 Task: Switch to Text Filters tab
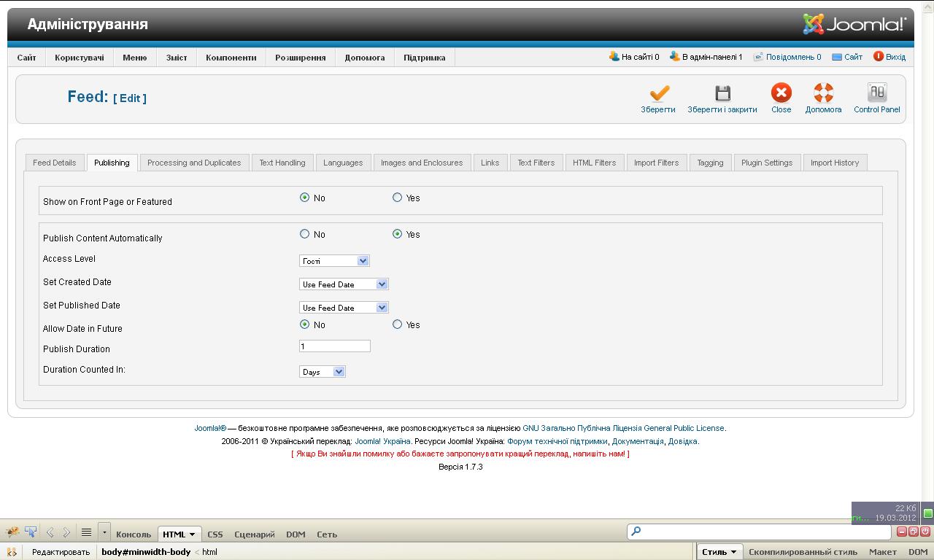coord(536,163)
